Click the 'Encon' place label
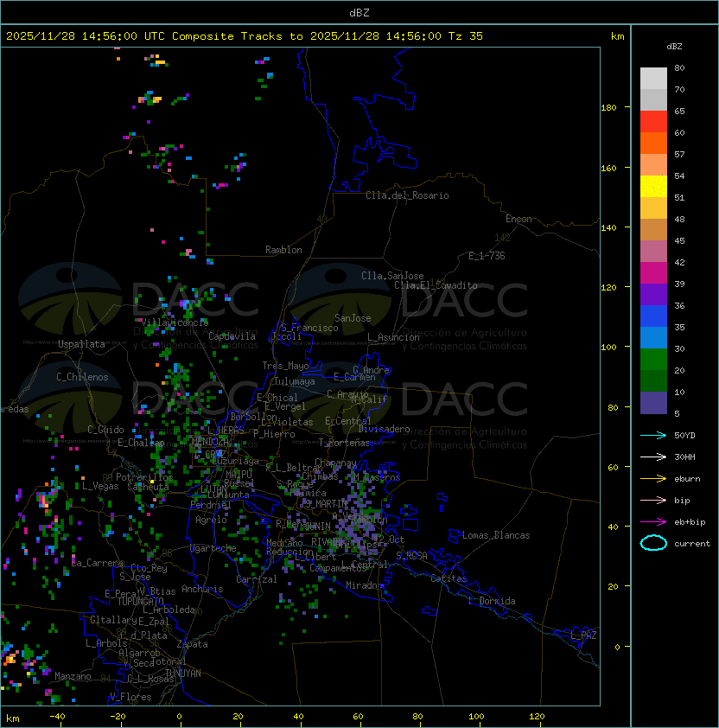Image resolution: width=719 pixels, height=728 pixels. 519,219
